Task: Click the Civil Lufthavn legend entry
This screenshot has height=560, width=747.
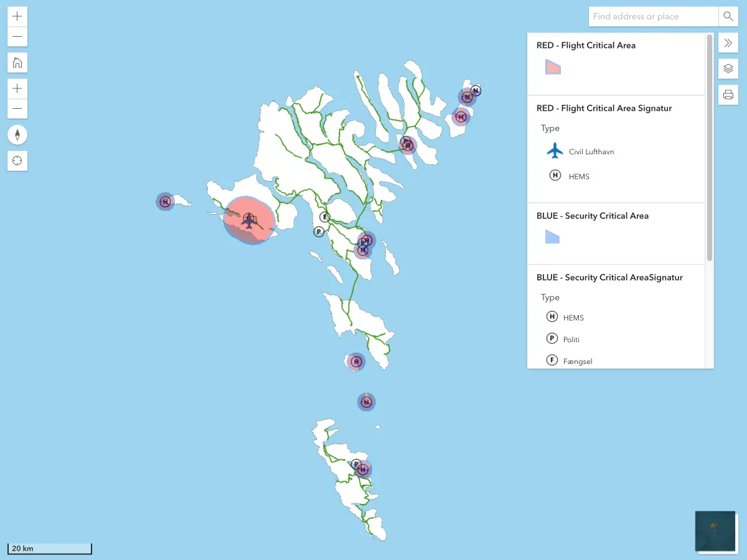Action: pyautogui.click(x=591, y=151)
